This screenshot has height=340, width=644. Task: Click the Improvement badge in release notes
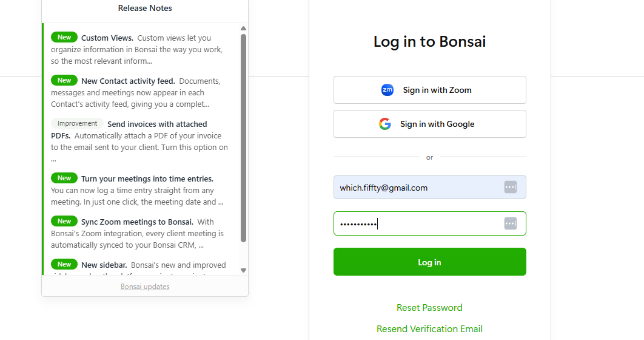point(78,123)
